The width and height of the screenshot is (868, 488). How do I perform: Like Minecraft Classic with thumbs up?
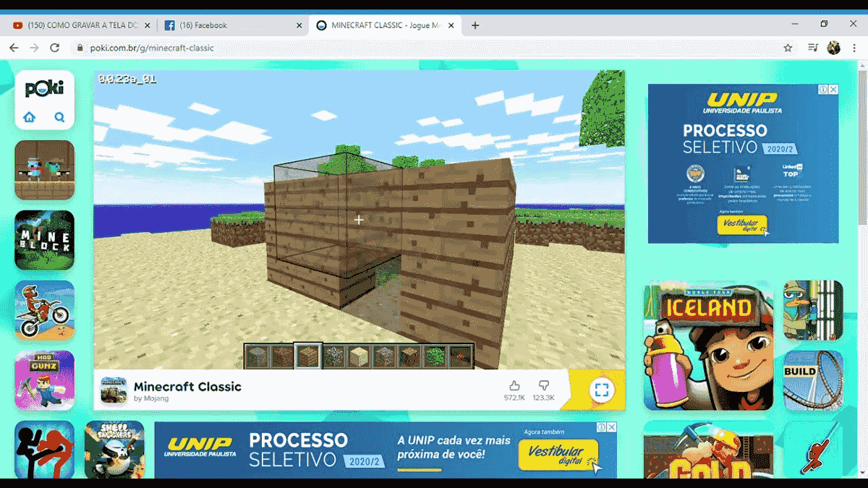tap(514, 386)
